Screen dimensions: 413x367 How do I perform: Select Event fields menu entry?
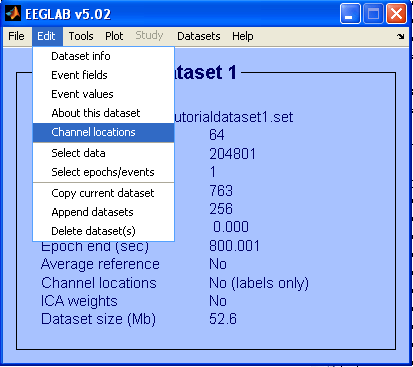(x=104, y=75)
